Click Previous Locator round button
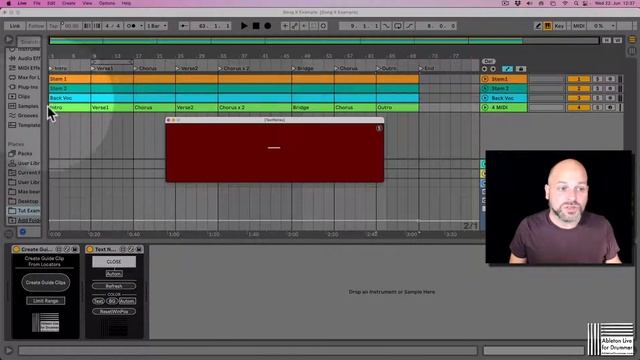The height and width of the screenshot is (360, 640). coord(484,69)
